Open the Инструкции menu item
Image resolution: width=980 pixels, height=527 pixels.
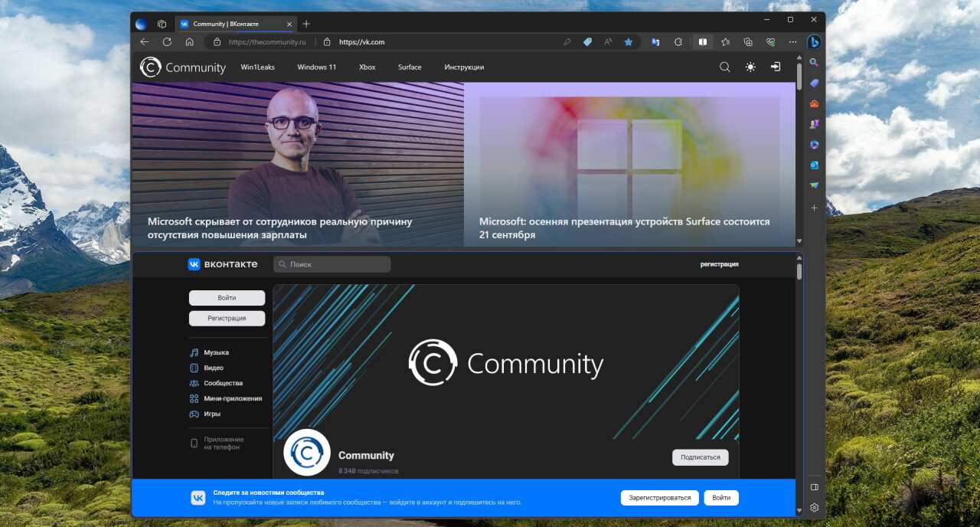pyautogui.click(x=464, y=67)
